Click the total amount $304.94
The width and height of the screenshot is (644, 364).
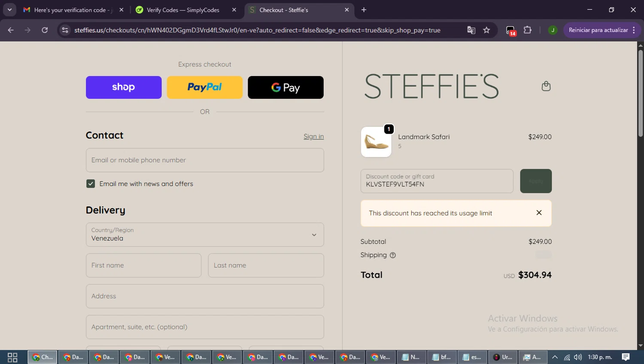click(535, 275)
